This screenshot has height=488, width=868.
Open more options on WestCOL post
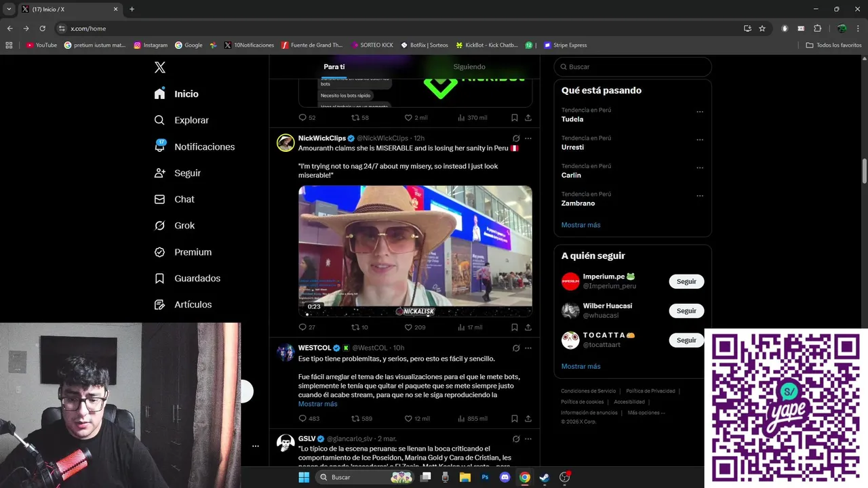coord(528,348)
